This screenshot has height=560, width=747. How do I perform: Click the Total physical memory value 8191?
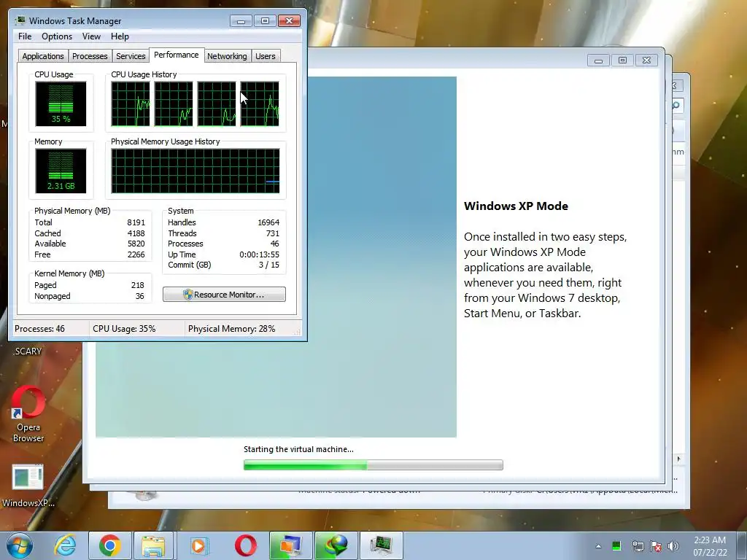136,222
